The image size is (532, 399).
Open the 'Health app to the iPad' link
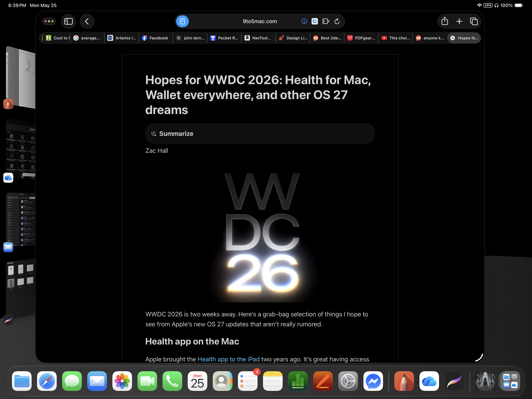[x=228, y=359]
